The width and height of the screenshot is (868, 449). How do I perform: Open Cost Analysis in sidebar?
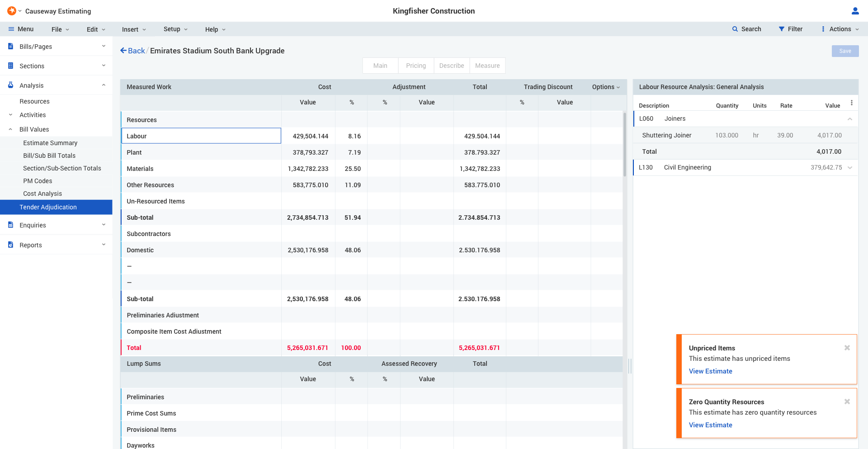coord(42,194)
